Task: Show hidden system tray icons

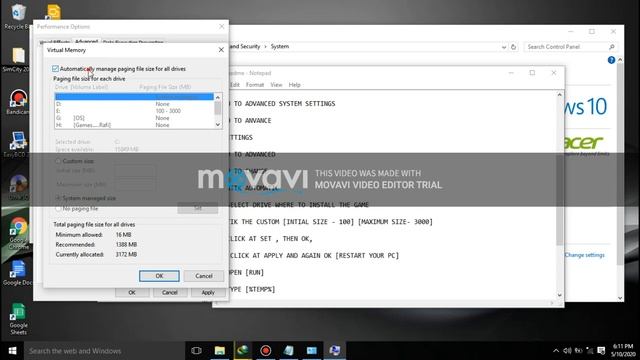Action: click(556, 351)
